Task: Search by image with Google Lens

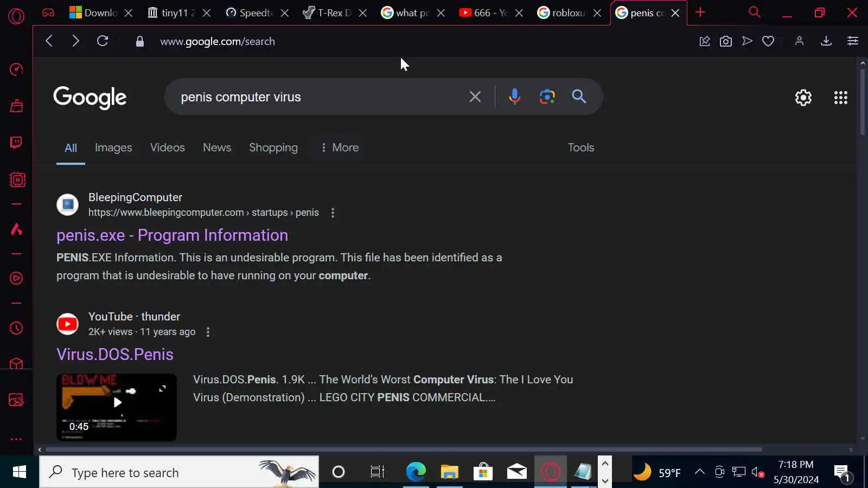Action: (547, 97)
